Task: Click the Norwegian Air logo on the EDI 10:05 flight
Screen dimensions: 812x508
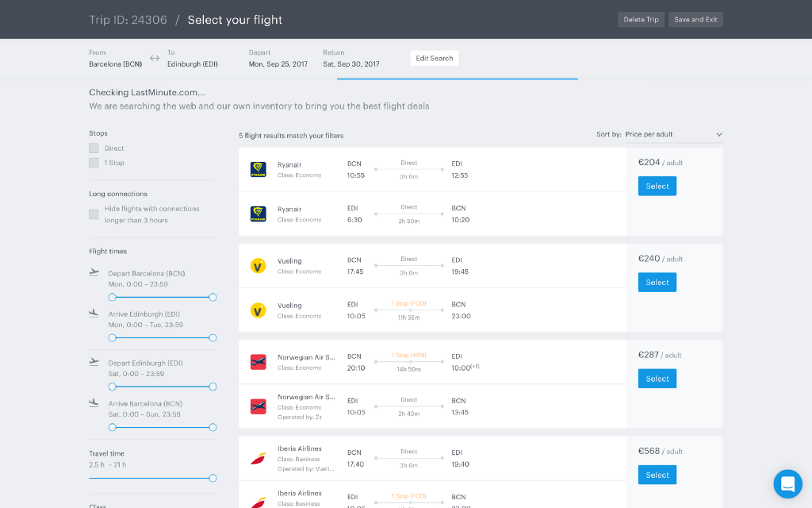Action: click(x=258, y=406)
